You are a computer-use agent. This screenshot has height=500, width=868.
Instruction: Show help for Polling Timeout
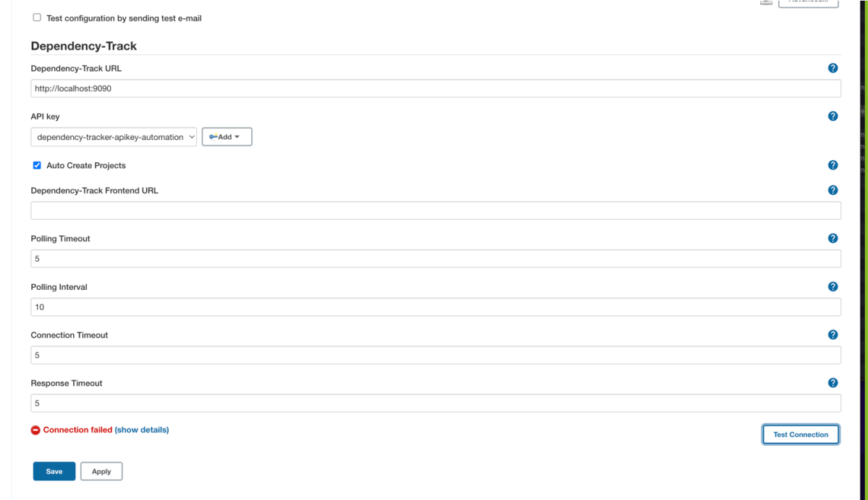(x=833, y=238)
